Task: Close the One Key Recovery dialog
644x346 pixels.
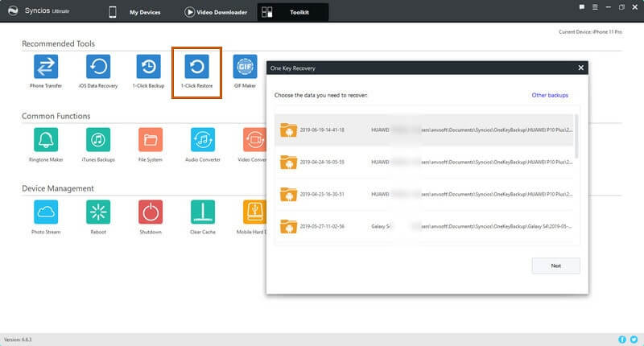Action: [x=580, y=68]
